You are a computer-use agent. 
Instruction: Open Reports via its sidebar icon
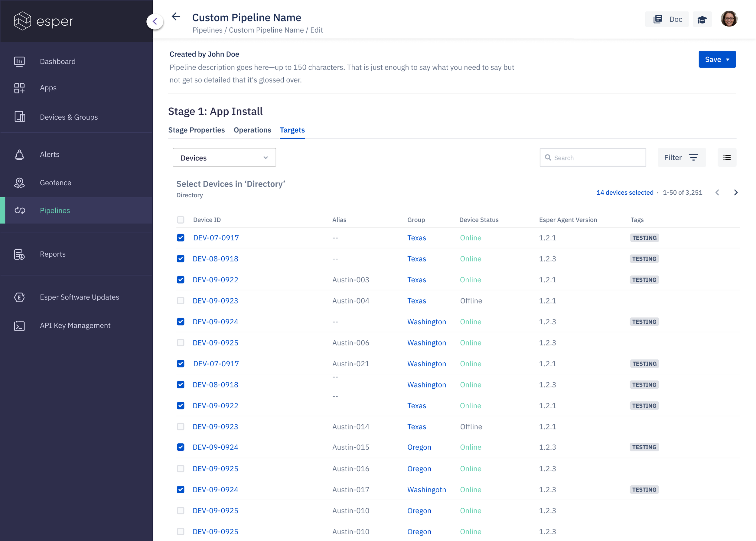pos(19,254)
